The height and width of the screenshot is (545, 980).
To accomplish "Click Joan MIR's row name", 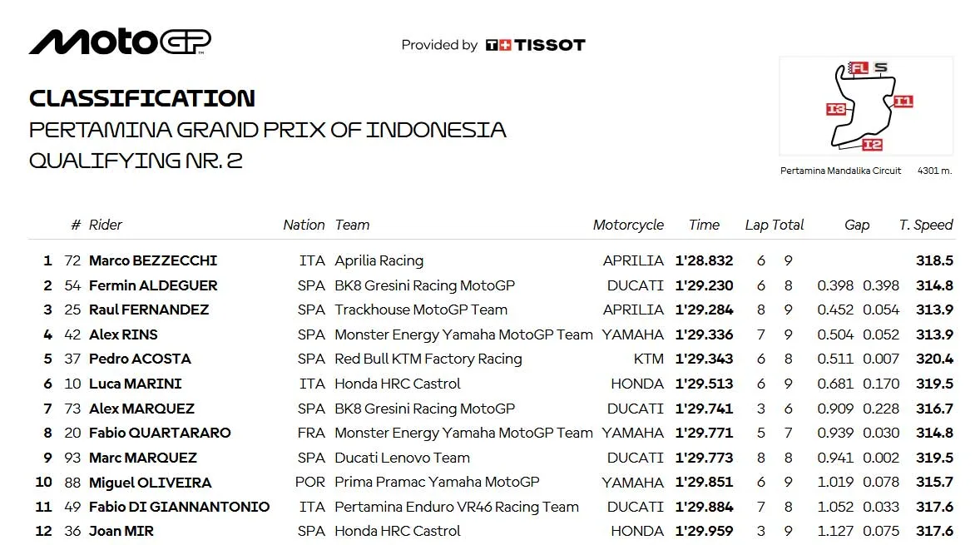I will click(x=121, y=531).
